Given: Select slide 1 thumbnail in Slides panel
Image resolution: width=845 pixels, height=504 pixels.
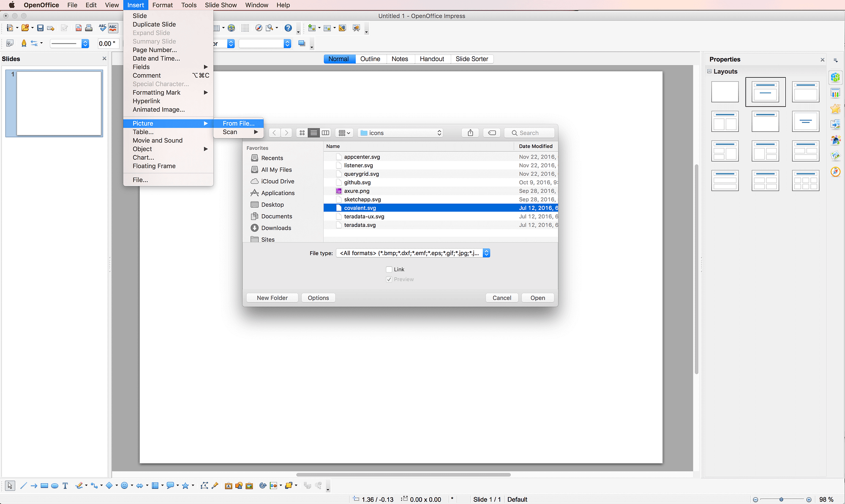Looking at the screenshot, I should tap(54, 104).
